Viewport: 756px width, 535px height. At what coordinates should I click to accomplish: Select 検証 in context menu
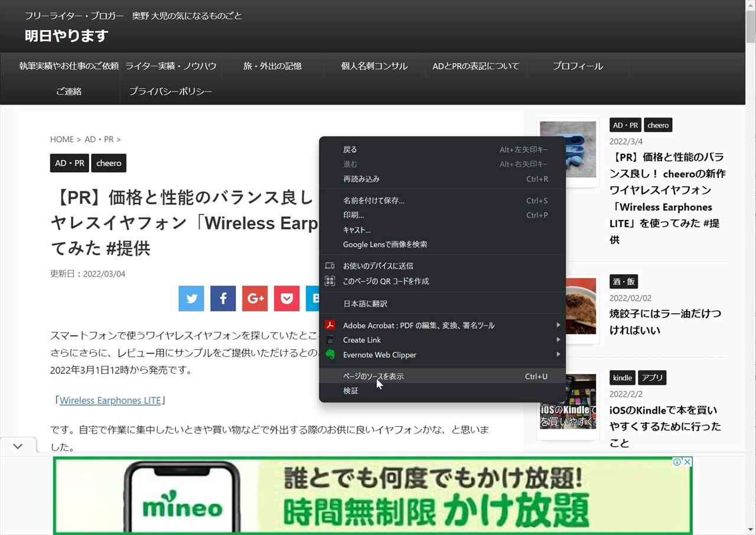click(x=442, y=391)
